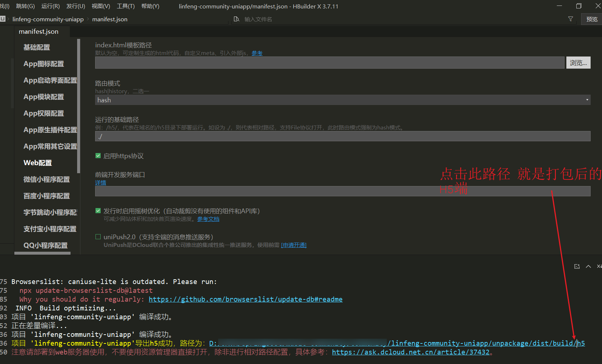Viewport: 602px width, 364px height.
Task: Select 支付宝小程序配置 in the sidebar
Action: point(50,229)
